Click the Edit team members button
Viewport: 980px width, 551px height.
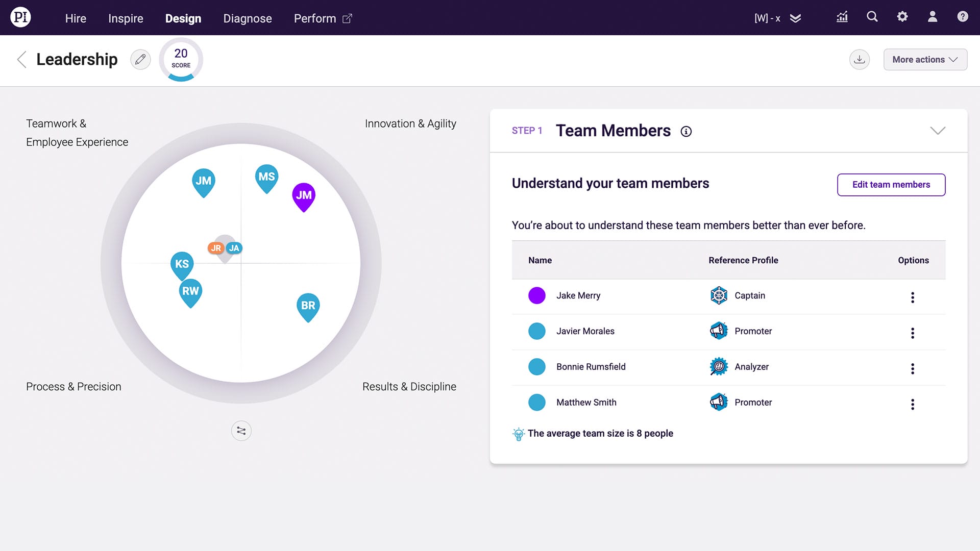tap(891, 185)
